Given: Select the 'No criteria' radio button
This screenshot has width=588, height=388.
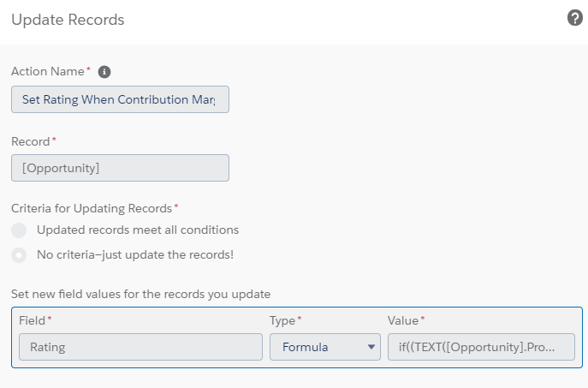Looking at the screenshot, I should (x=19, y=254).
